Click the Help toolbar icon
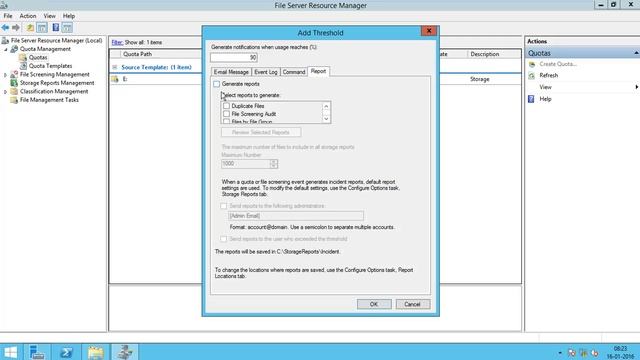 56,27
